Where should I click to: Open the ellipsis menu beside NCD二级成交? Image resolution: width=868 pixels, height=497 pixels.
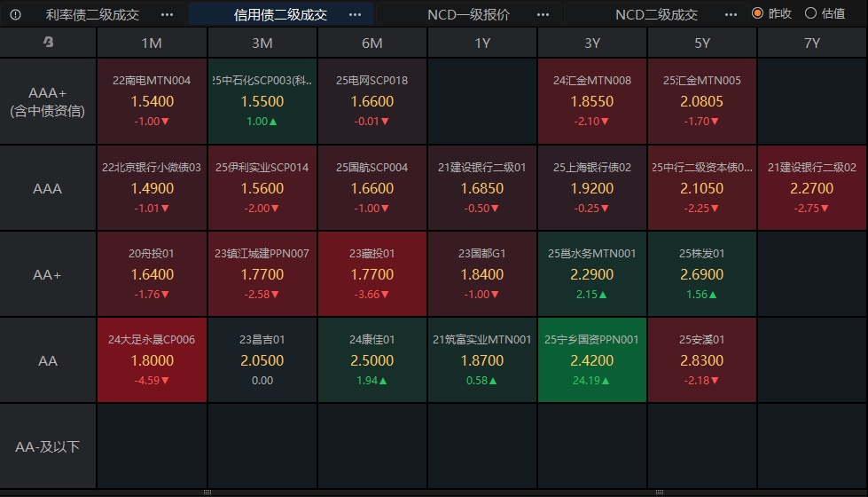731,14
